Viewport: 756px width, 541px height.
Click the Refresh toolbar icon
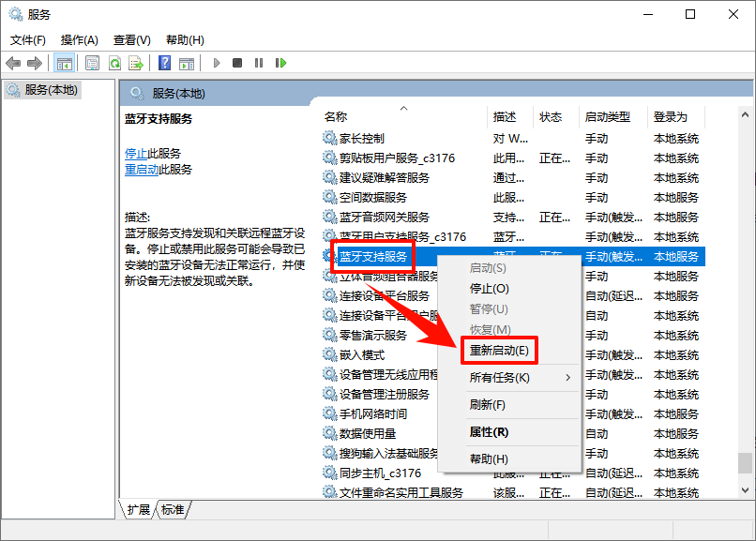pos(114,63)
